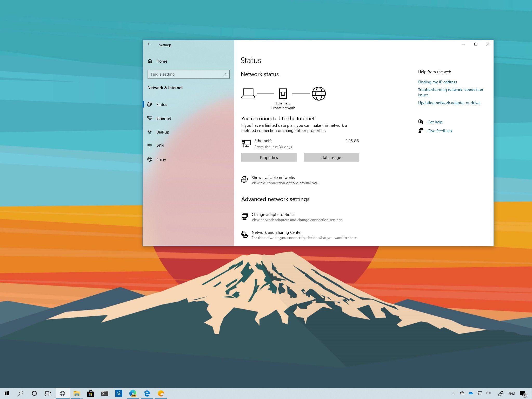Image resolution: width=532 pixels, height=399 pixels.
Task: Open the Proxy settings page
Action: coord(161,159)
